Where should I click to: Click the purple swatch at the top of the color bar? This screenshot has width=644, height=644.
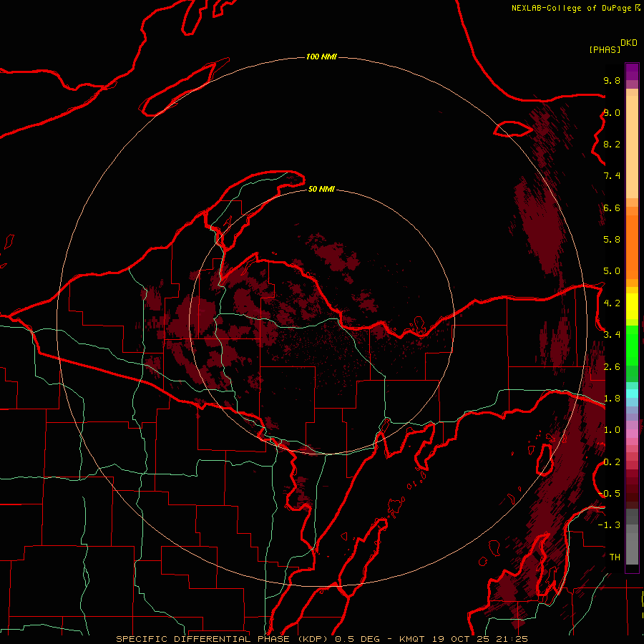[x=632, y=72]
